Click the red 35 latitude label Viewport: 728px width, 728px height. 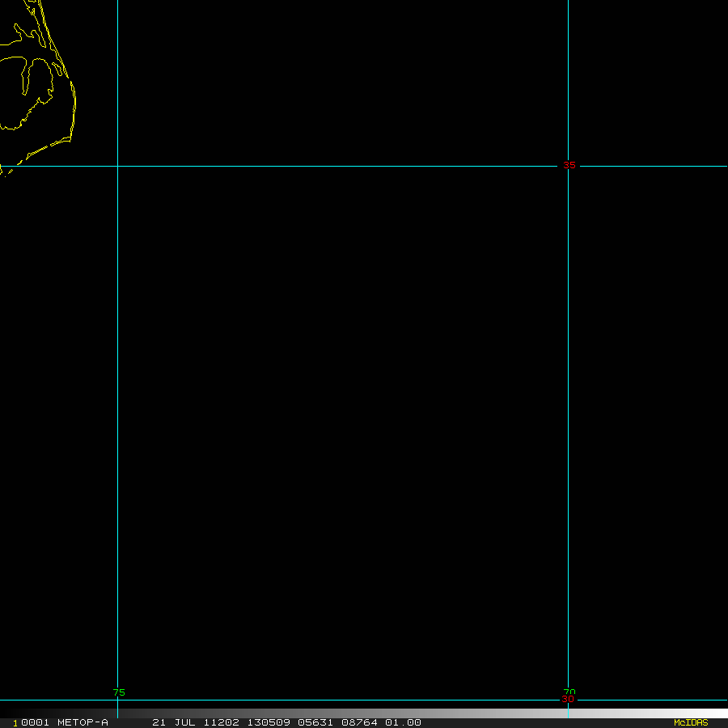coord(569,165)
